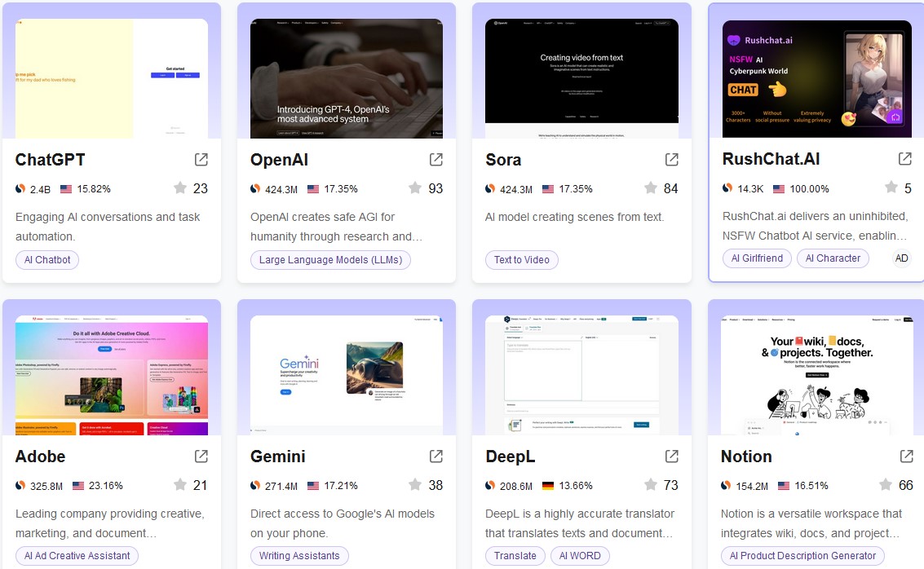Click the 424.3M visits value on Sora
924x569 pixels.
(x=516, y=189)
